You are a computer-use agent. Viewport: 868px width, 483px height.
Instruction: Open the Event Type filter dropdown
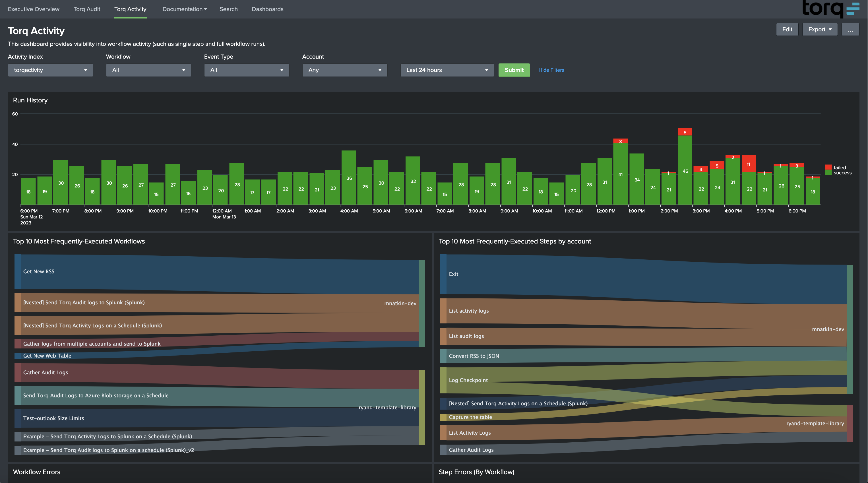(247, 70)
